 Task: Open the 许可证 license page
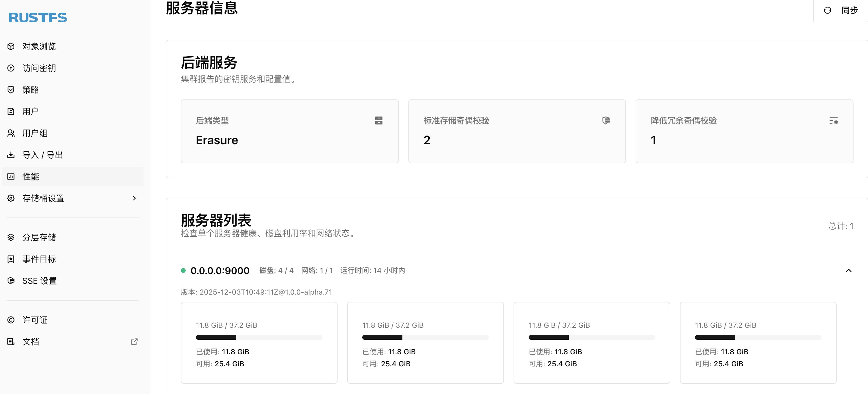[35, 320]
